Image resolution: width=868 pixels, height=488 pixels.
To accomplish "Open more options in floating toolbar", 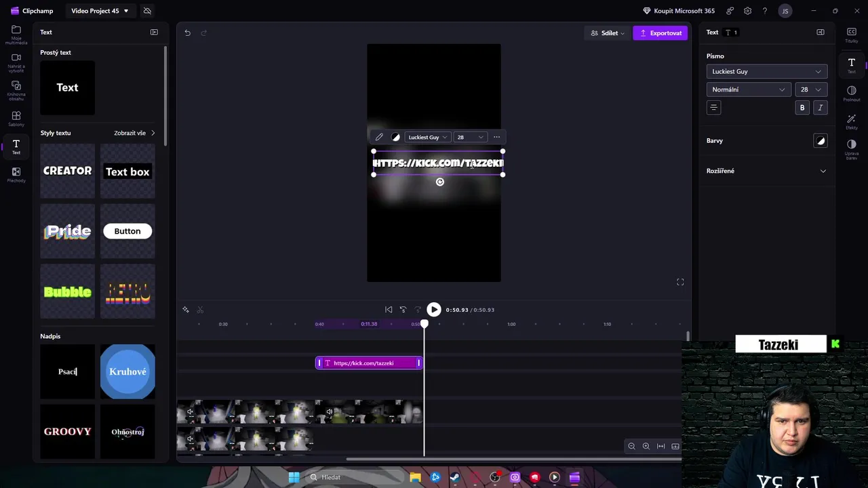I will (x=496, y=137).
